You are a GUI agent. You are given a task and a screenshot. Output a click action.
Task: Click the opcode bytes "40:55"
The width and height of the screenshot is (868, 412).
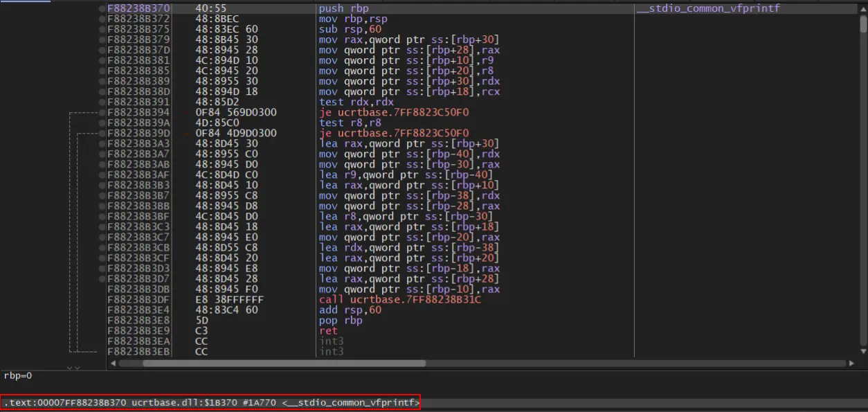[210, 8]
